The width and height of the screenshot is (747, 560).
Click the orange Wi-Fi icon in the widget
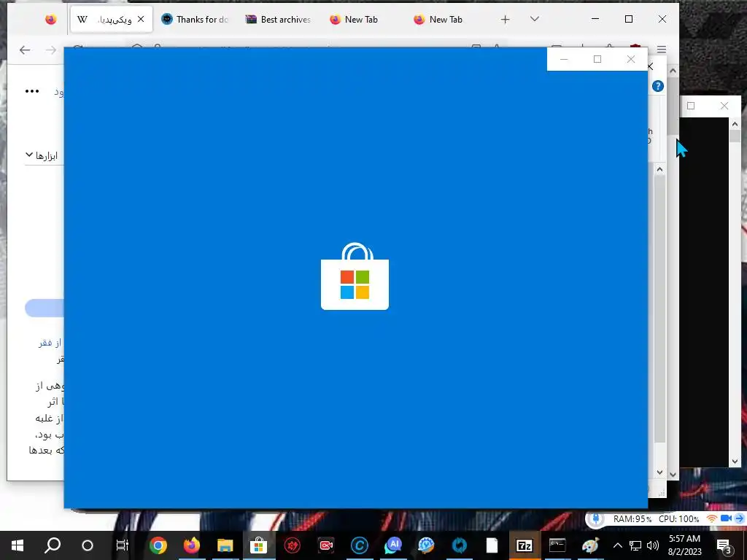click(712, 518)
